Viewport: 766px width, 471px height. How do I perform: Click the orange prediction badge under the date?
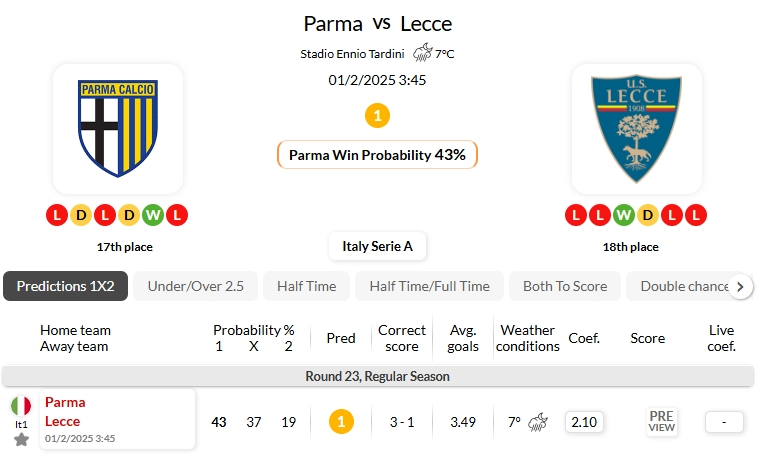click(x=377, y=116)
